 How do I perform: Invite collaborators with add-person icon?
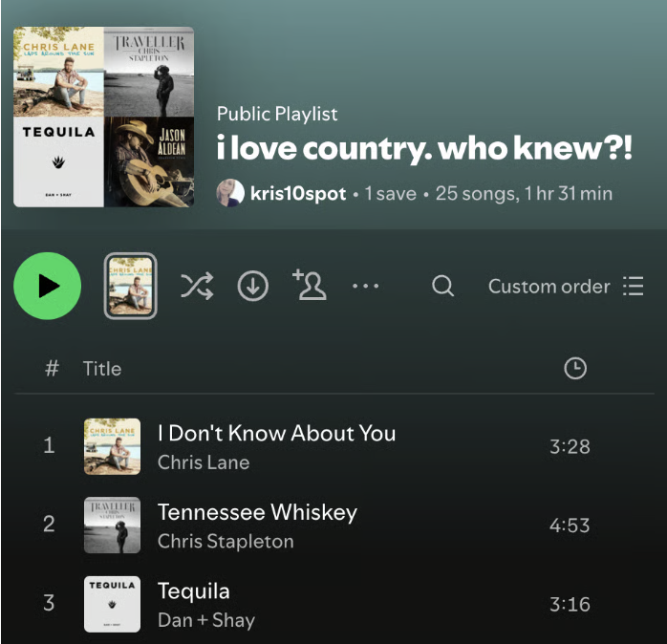pos(310,285)
